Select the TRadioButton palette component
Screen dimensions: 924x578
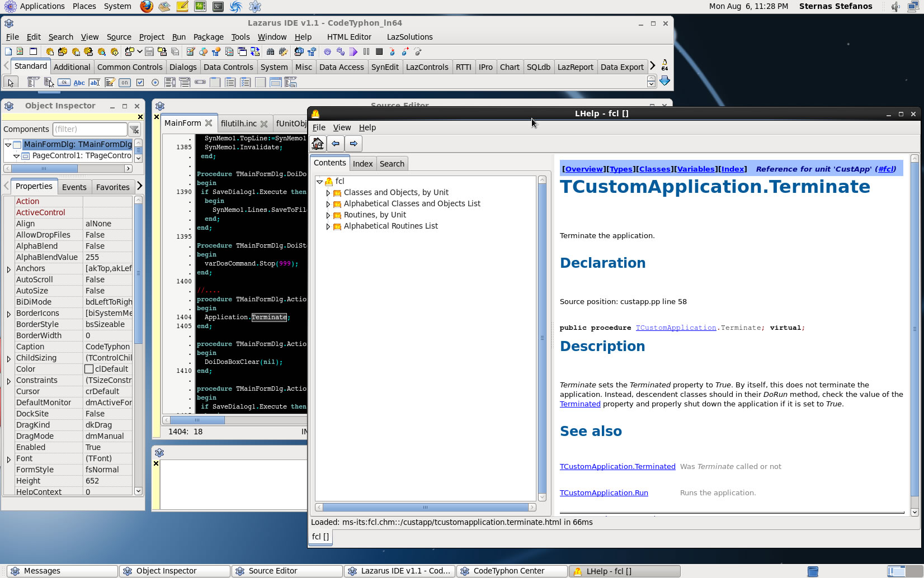(155, 82)
